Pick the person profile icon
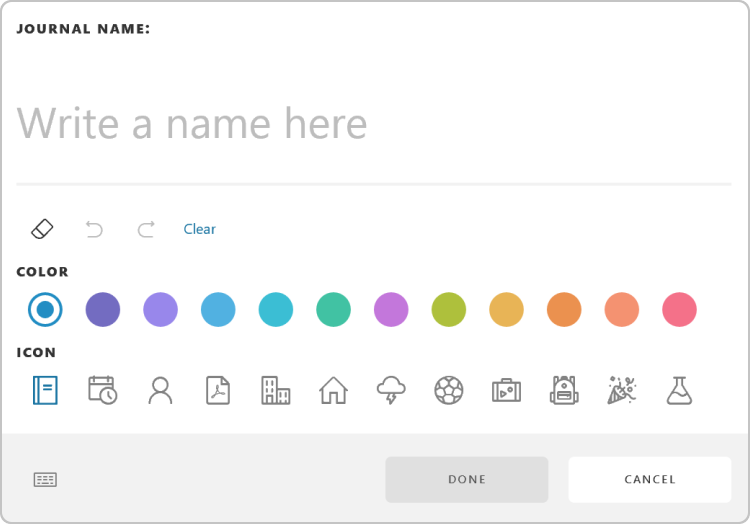750x524 pixels. tap(160, 390)
